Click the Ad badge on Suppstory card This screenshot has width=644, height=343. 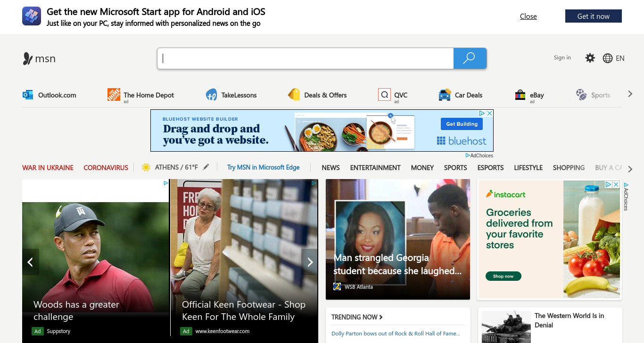[x=38, y=331]
